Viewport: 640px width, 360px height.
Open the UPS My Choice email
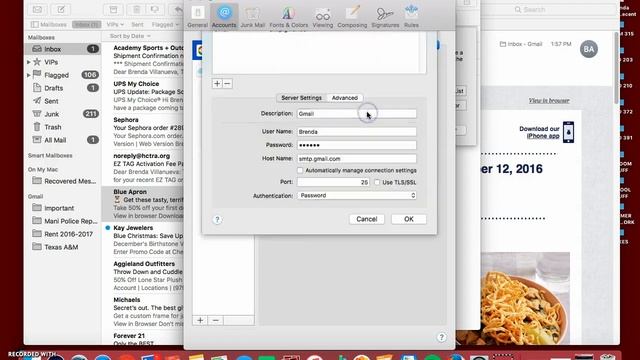pos(143,96)
